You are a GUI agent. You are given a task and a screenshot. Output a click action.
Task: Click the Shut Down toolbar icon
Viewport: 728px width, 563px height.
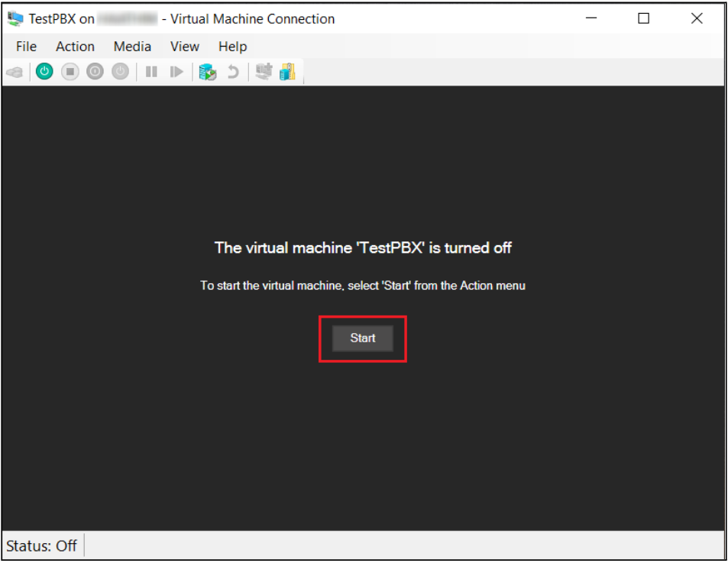click(95, 72)
